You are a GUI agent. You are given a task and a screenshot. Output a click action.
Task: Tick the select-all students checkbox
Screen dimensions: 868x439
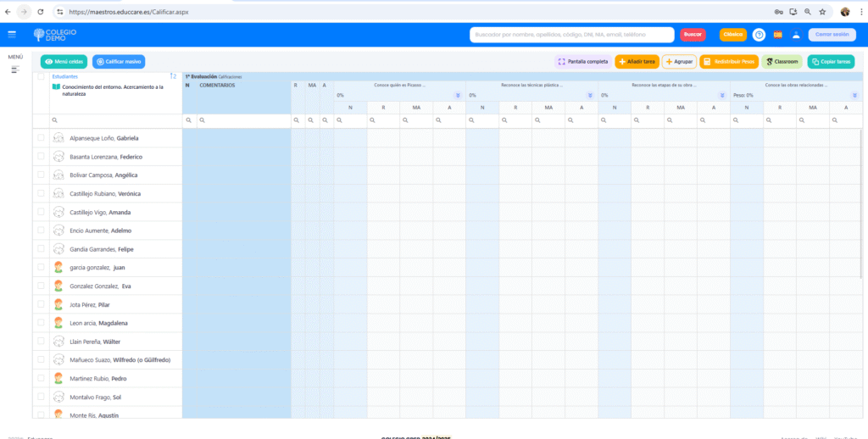coord(41,76)
